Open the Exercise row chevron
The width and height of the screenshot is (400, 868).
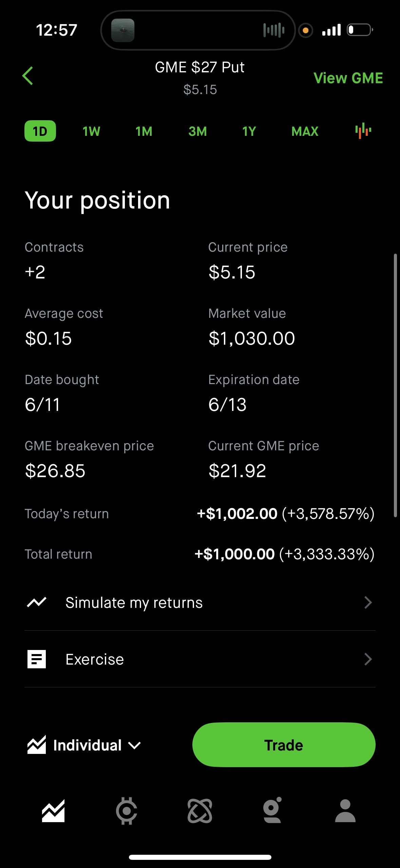pos(368,659)
